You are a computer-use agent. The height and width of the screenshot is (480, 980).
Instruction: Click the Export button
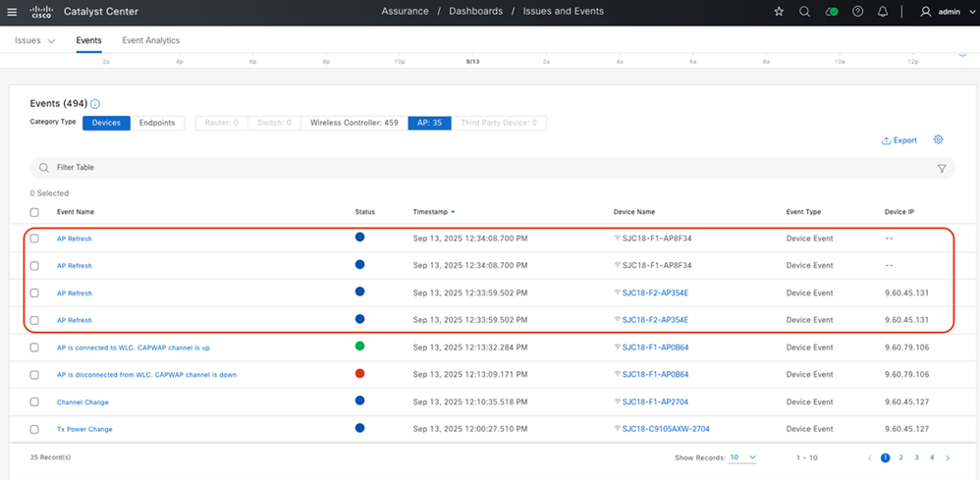coord(899,141)
